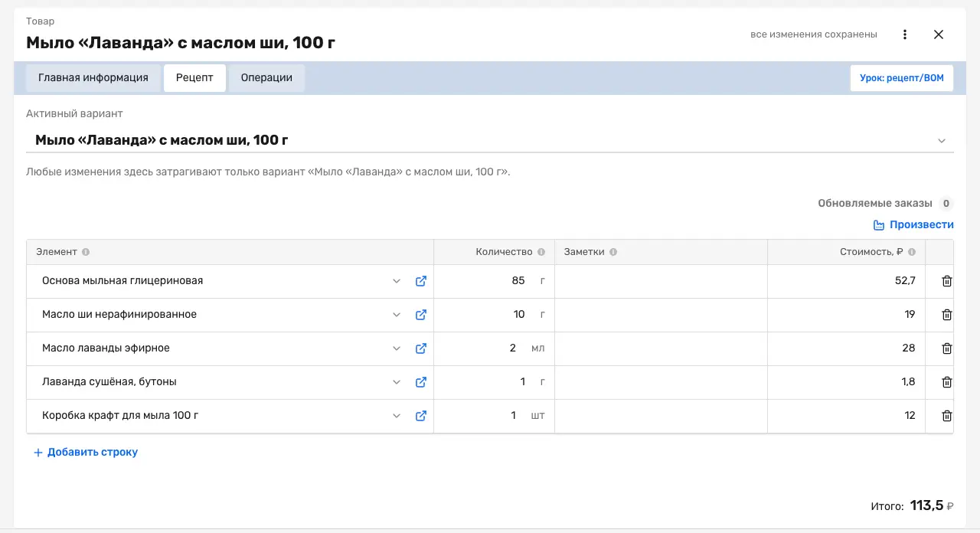
Task: Open Лаванда сушёная, бутоны external link icon
Action: pos(420,382)
